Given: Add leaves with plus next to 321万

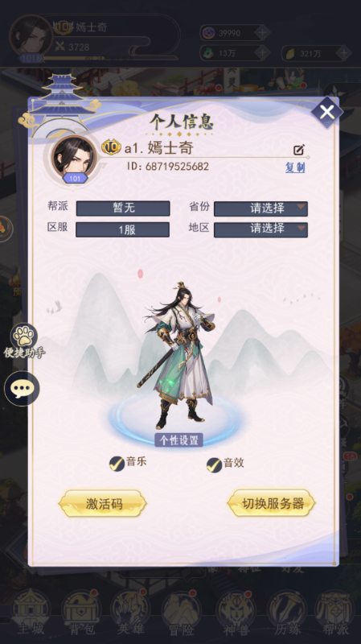Looking at the screenshot, I should click(344, 52).
